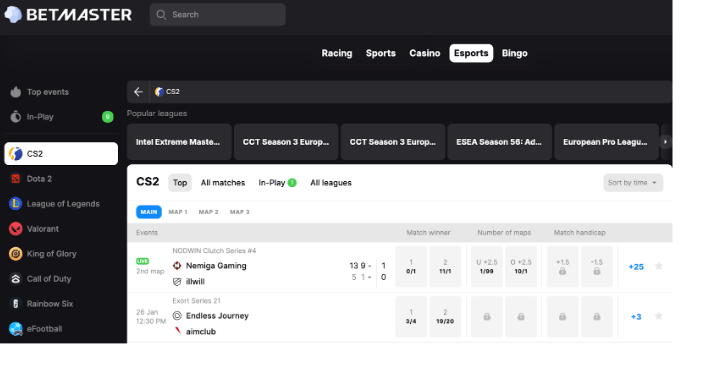
Task: Bet on Nemiga Gaming at 0/1
Action: tap(411, 267)
